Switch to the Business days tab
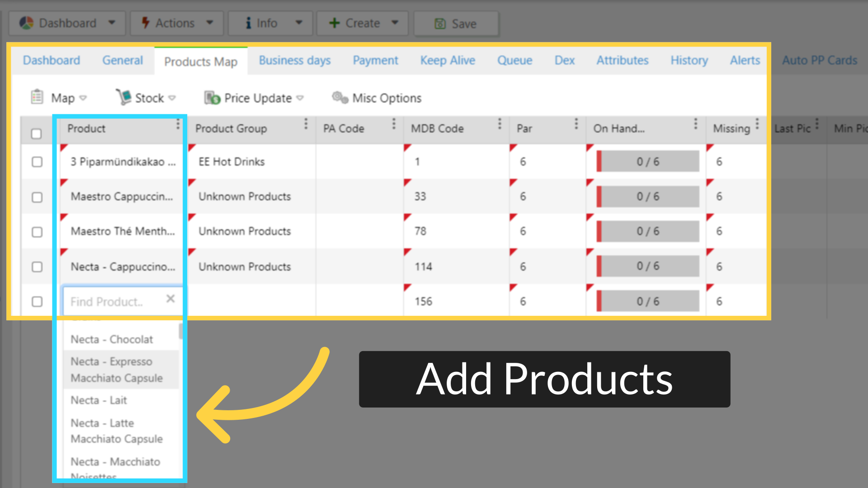 pos(294,60)
